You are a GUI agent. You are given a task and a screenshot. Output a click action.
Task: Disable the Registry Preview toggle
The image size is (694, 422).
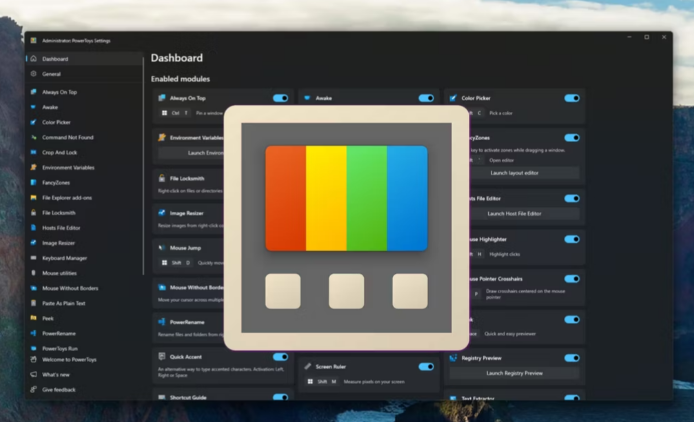[572, 358]
